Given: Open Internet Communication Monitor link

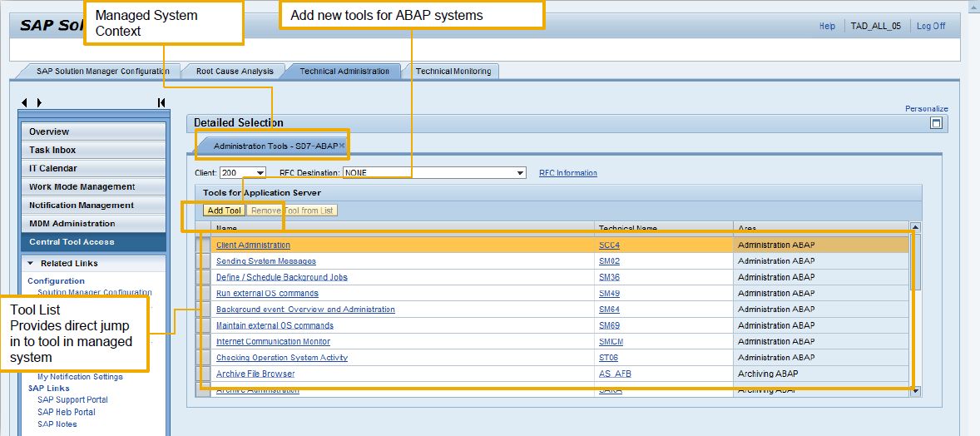Looking at the screenshot, I should click(273, 341).
